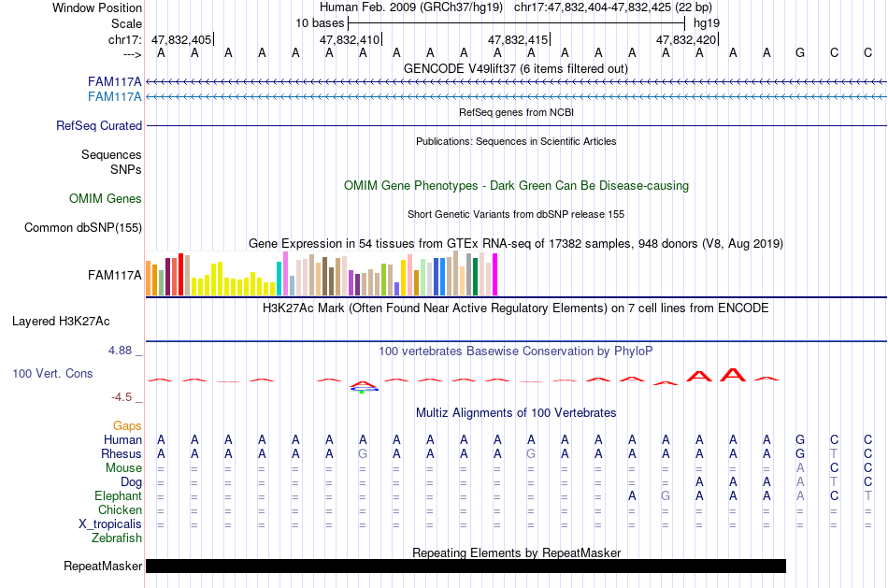The width and height of the screenshot is (888, 588).
Task: Click dark blue FAM117A GENCODE label
Action: (x=114, y=82)
